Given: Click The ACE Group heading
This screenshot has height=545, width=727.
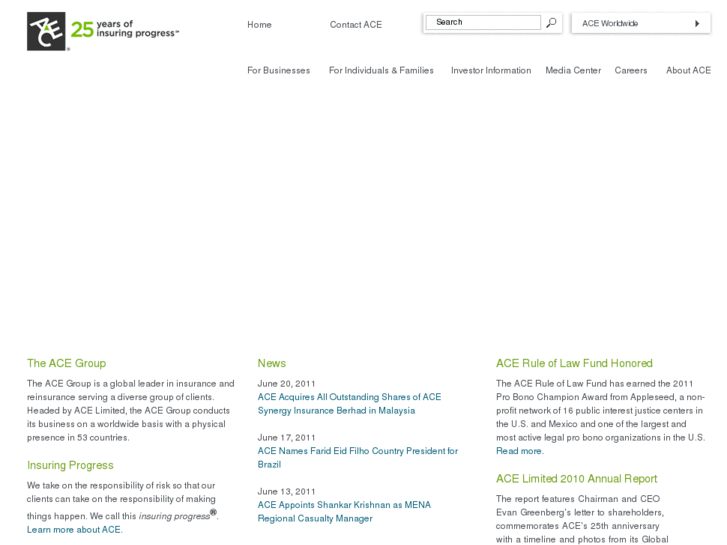Looking at the screenshot, I should pyautogui.click(x=66, y=363).
